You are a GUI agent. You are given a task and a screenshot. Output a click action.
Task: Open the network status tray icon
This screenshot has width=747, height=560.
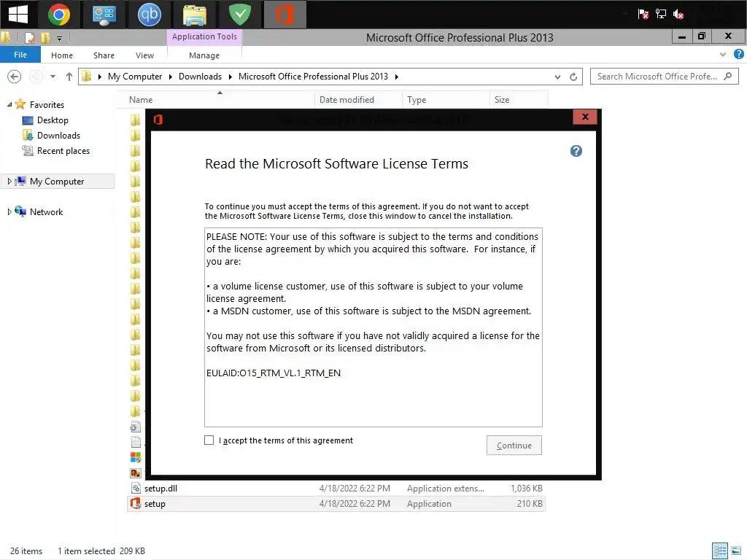[x=661, y=15]
